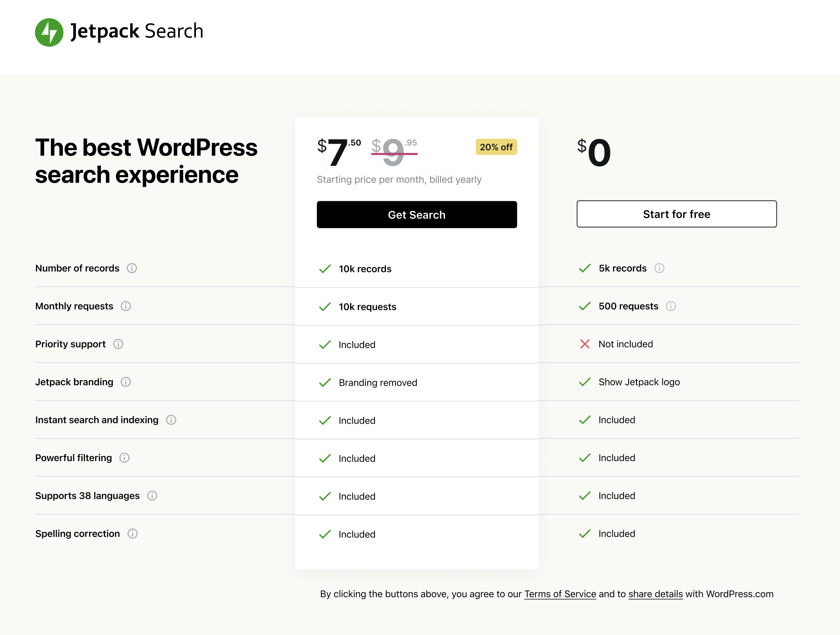This screenshot has height=635, width=840.
Task: Click the crossed-out $9.95 price
Action: [394, 152]
